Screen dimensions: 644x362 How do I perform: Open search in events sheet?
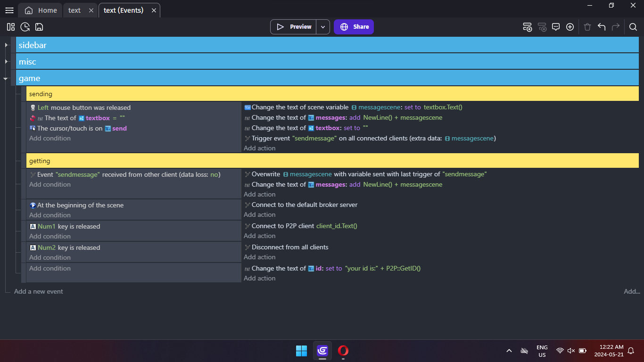point(633,27)
